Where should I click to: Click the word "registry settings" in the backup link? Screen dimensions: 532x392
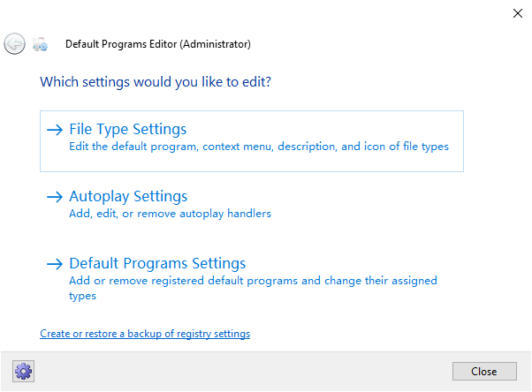tap(217, 334)
